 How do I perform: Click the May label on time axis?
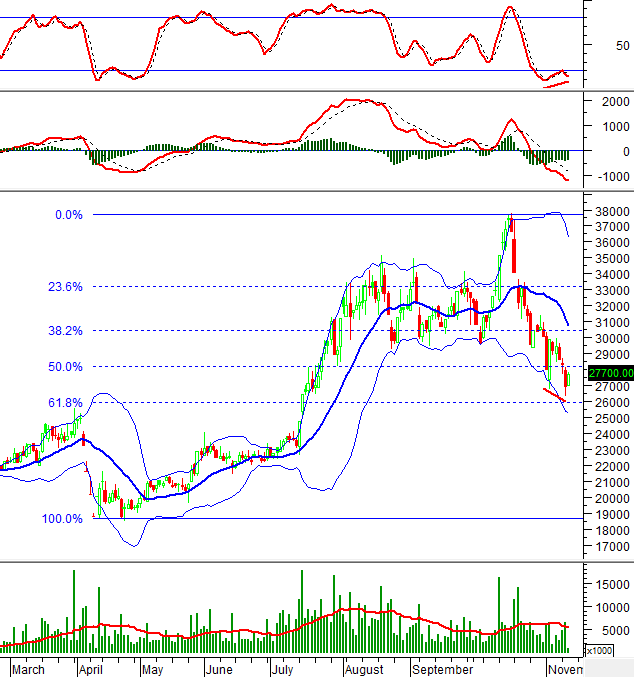pos(152,667)
